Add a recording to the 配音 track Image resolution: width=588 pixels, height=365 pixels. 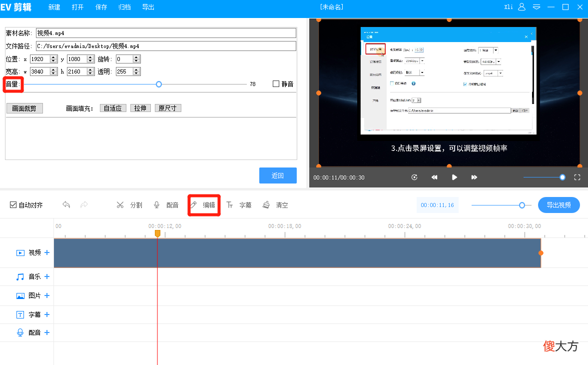47,332
